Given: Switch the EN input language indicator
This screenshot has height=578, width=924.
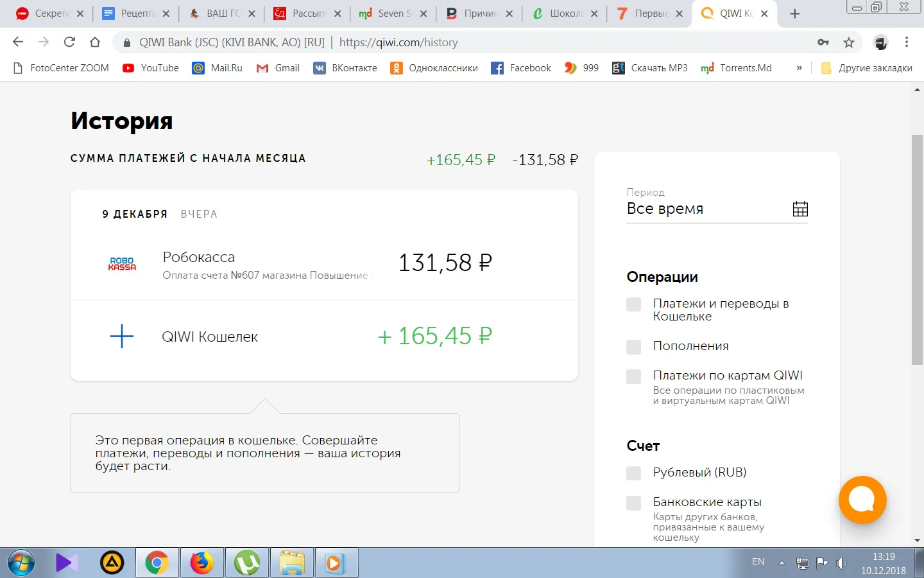Looking at the screenshot, I should point(758,562).
